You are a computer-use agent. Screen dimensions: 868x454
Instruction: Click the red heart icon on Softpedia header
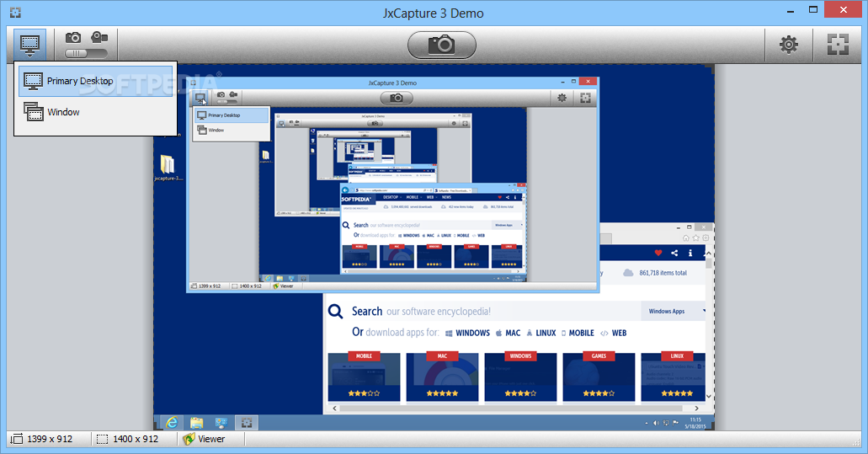tap(658, 253)
